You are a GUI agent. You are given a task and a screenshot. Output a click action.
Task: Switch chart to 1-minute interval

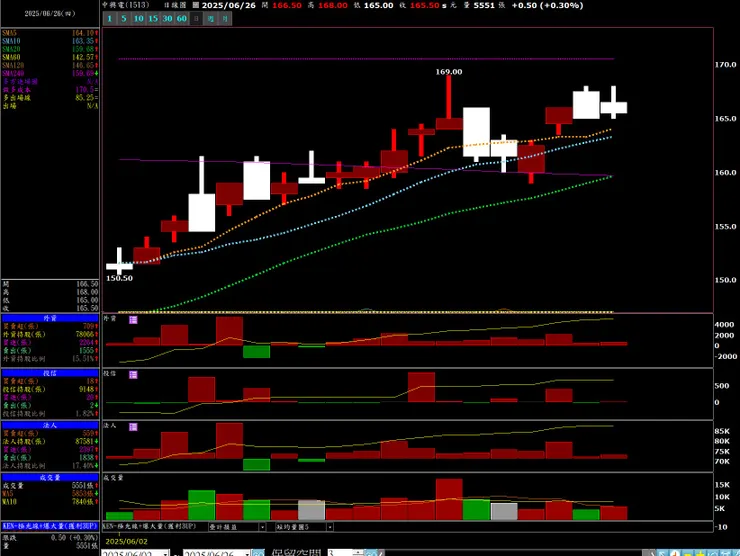tap(109, 19)
